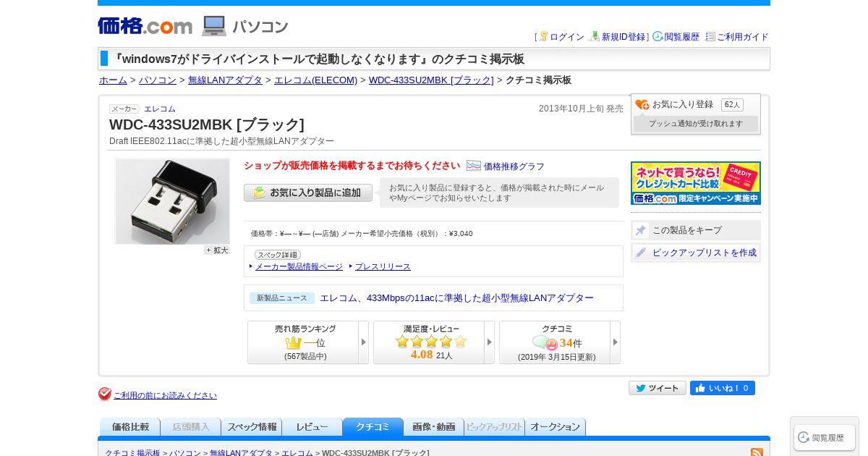Click クチコミ掲示板 in the lower breadcrumb
This screenshot has width=868, height=456.
[x=132, y=453]
